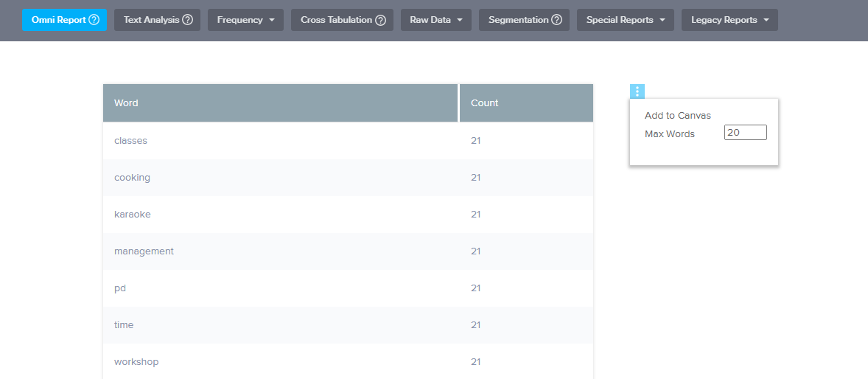
Task: Select the "workshop" word entry
Action: coord(136,362)
